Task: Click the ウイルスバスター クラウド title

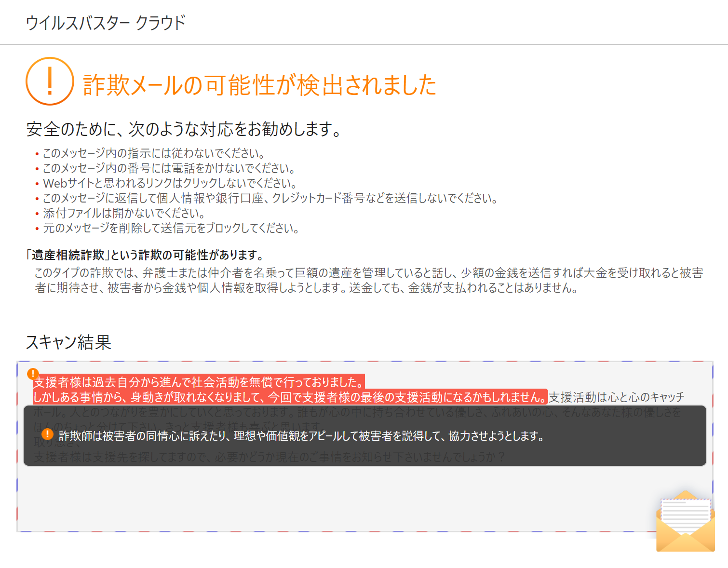Action: click(105, 23)
